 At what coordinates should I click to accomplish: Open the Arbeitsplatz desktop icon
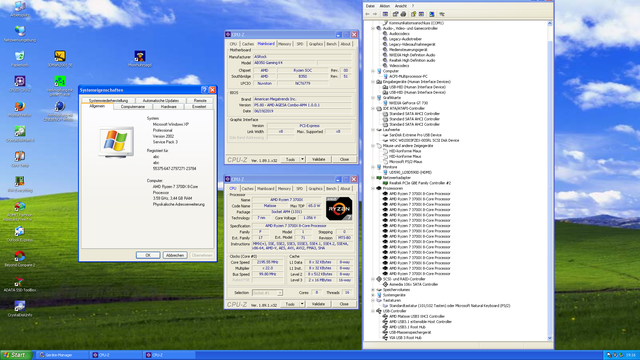pyautogui.click(x=20, y=8)
